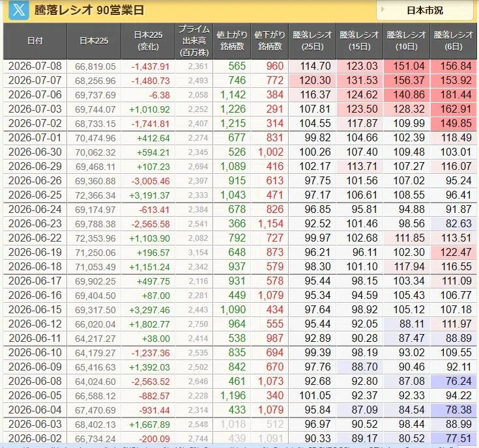Select the date 2026-06-19
The height and width of the screenshot is (448, 479).
point(35,253)
